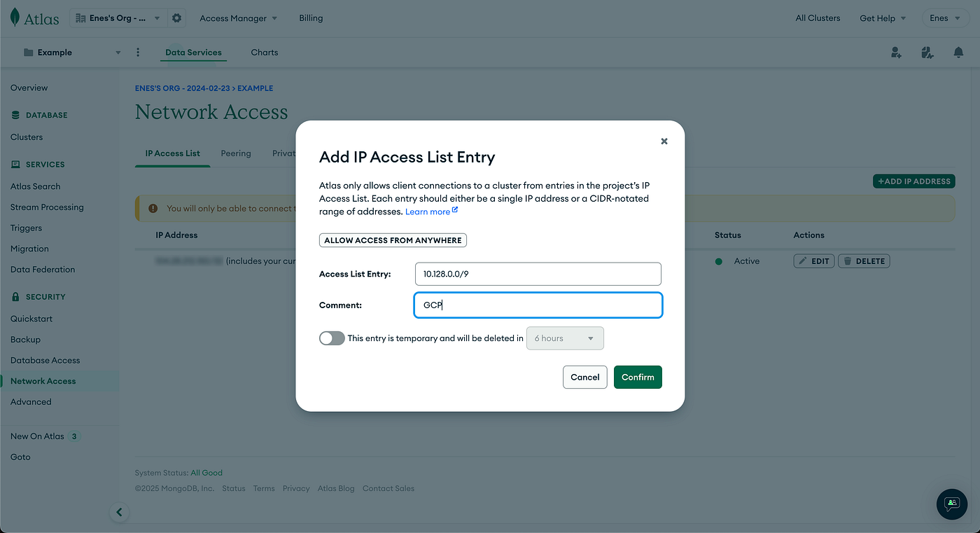Close the Add IP Access List dialog
The height and width of the screenshot is (533, 980).
pos(664,141)
